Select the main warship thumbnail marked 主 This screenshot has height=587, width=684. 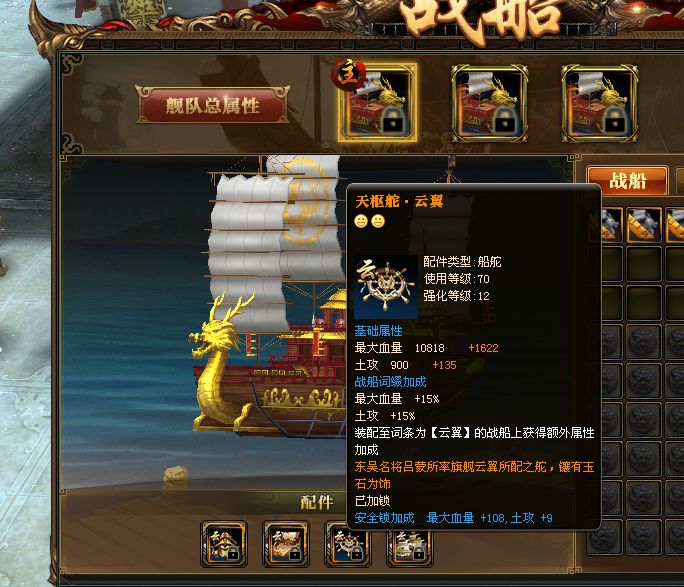coord(378,103)
